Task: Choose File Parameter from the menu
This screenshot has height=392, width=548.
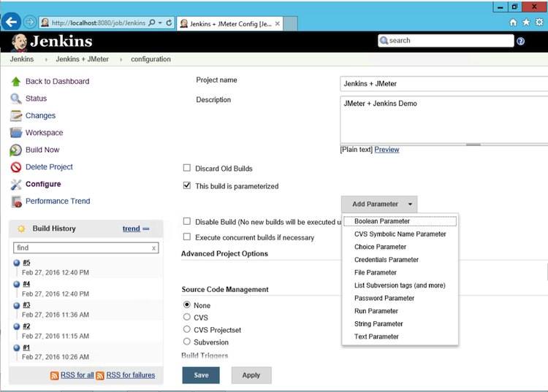Action: pos(400,272)
